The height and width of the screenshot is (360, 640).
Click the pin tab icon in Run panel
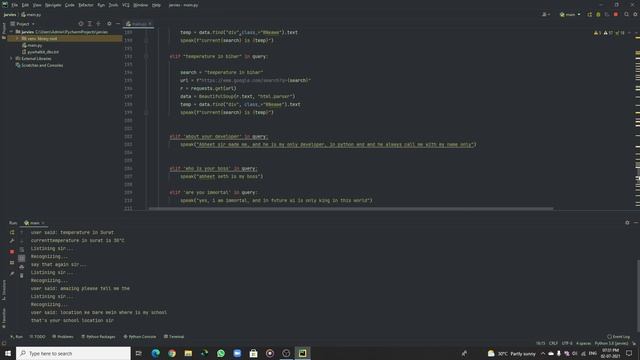coord(12,273)
